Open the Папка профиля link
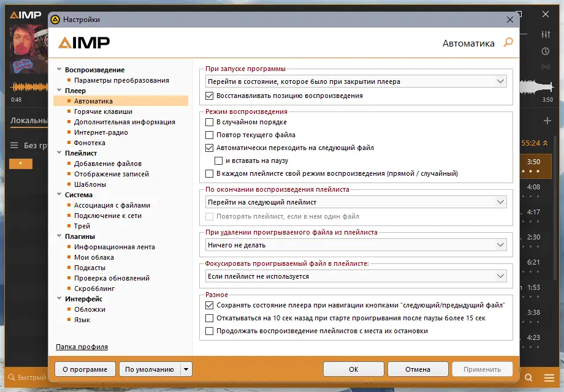The height and width of the screenshot is (392, 564). pyautogui.click(x=82, y=347)
